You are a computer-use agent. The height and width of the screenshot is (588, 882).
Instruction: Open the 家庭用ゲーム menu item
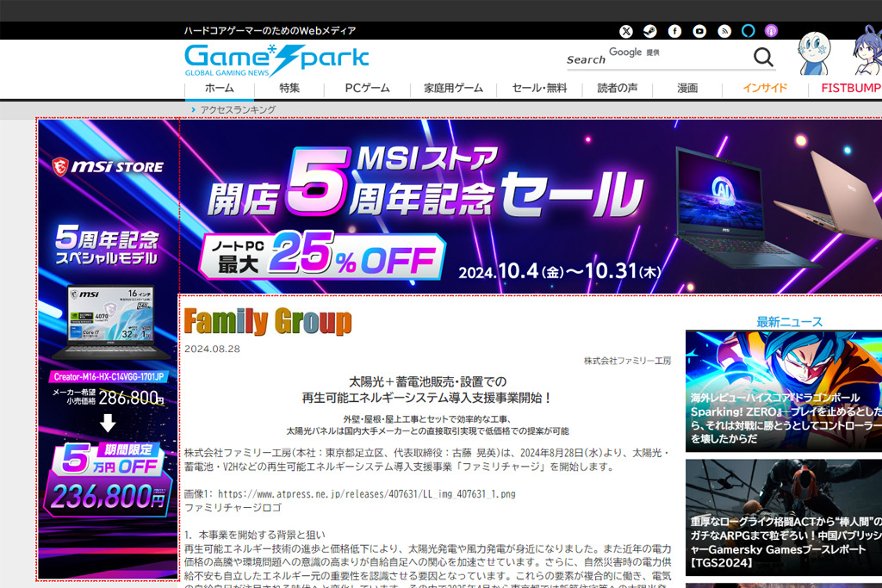pyautogui.click(x=453, y=89)
